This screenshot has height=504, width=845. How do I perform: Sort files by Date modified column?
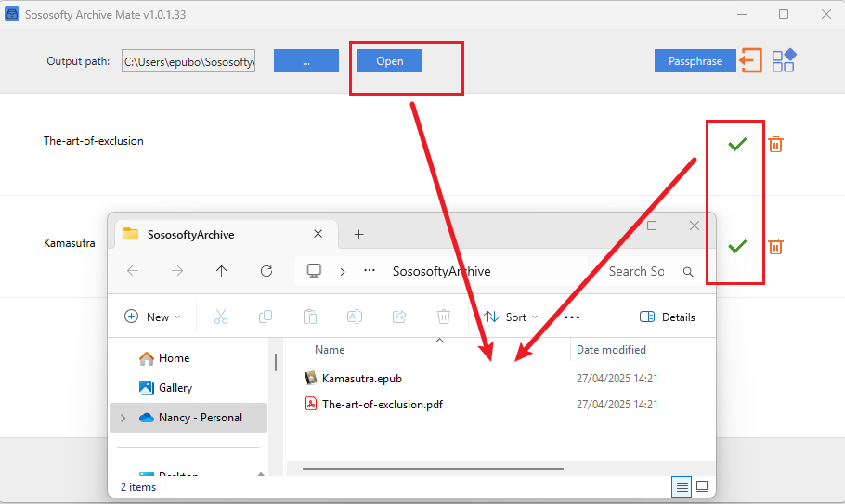(x=611, y=350)
